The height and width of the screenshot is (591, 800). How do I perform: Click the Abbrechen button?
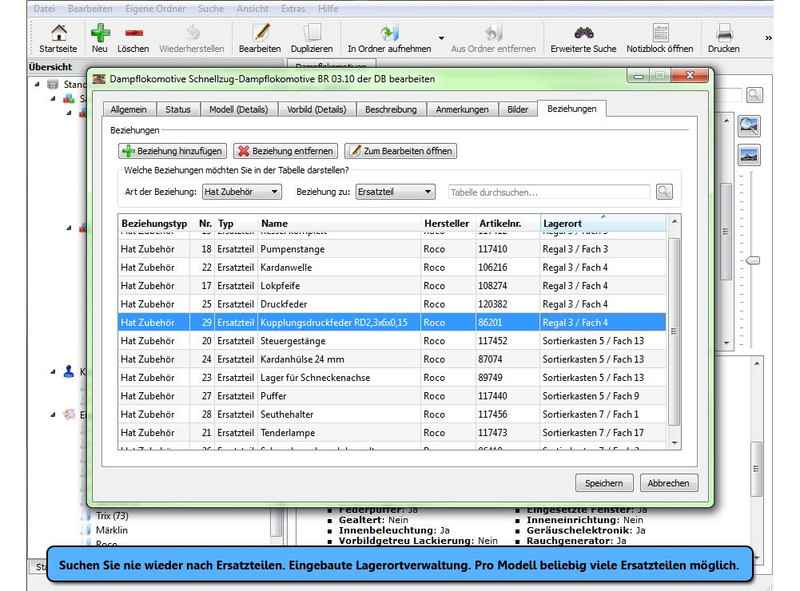[669, 483]
